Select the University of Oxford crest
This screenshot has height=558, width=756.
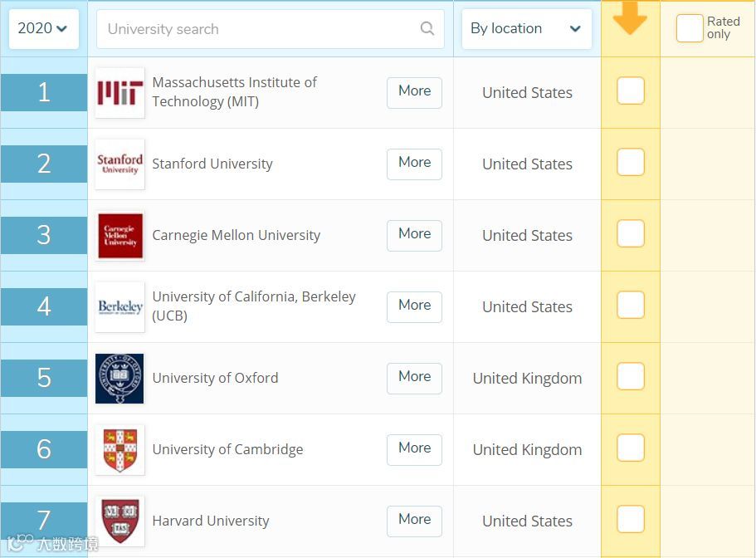119,379
